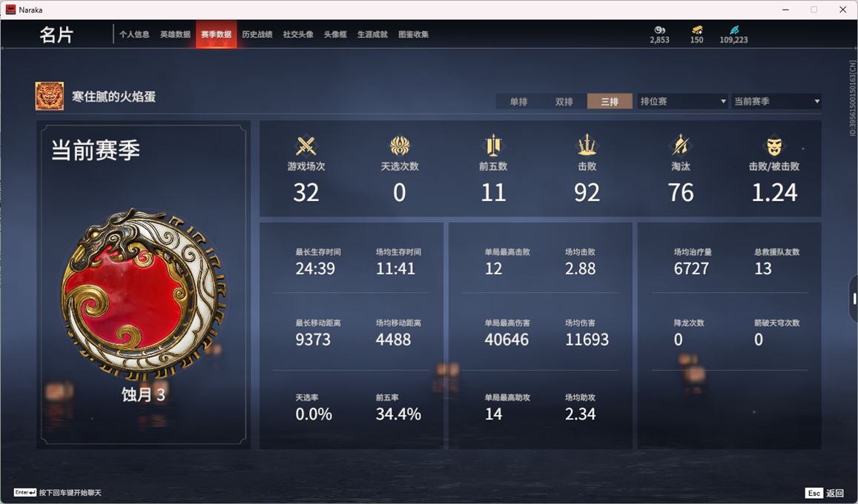Click the silver coin currency icon
858x504 pixels.
(659, 30)
